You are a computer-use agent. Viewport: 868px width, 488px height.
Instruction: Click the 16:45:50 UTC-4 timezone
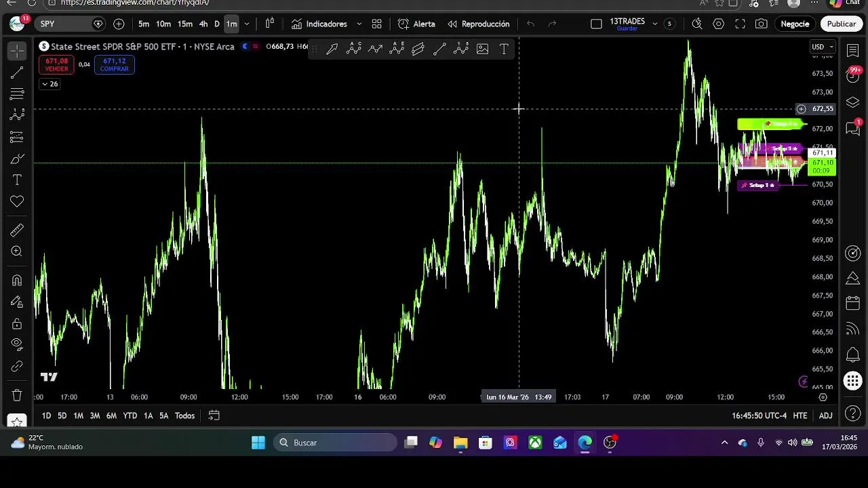[759, 415]
